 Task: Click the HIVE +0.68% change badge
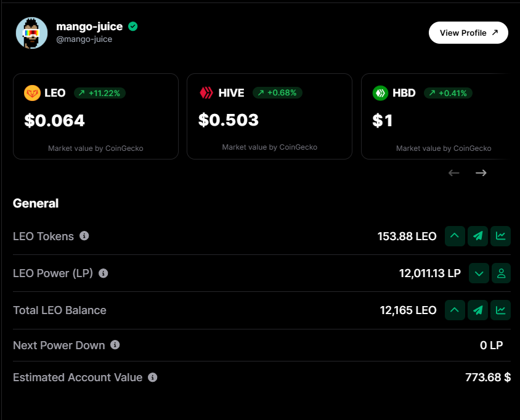277,92
